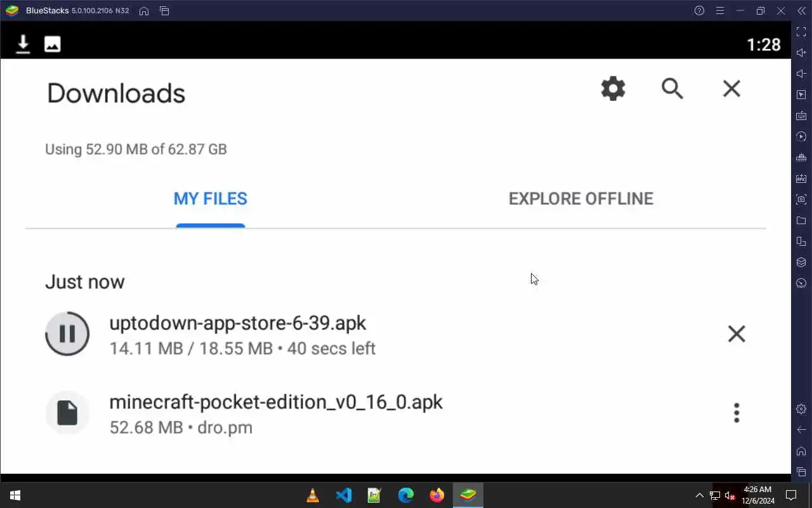Screen dimensions: 812x508
Task: Close the Downloads page
Action: click(731, 89)
